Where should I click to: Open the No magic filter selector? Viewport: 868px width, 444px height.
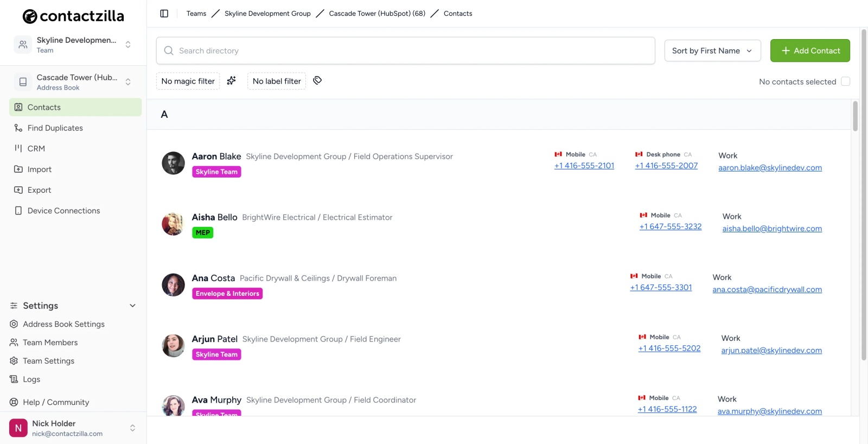[188, 81]
